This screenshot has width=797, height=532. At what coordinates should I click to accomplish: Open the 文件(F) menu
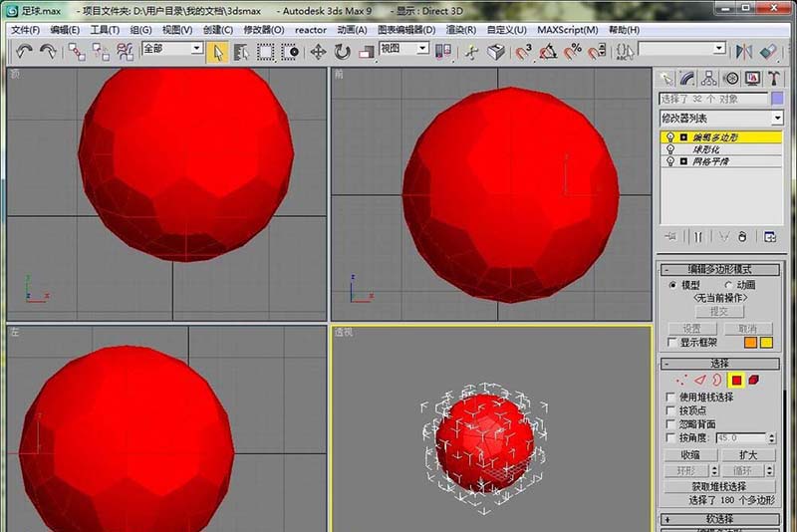(x=26, y=30)
